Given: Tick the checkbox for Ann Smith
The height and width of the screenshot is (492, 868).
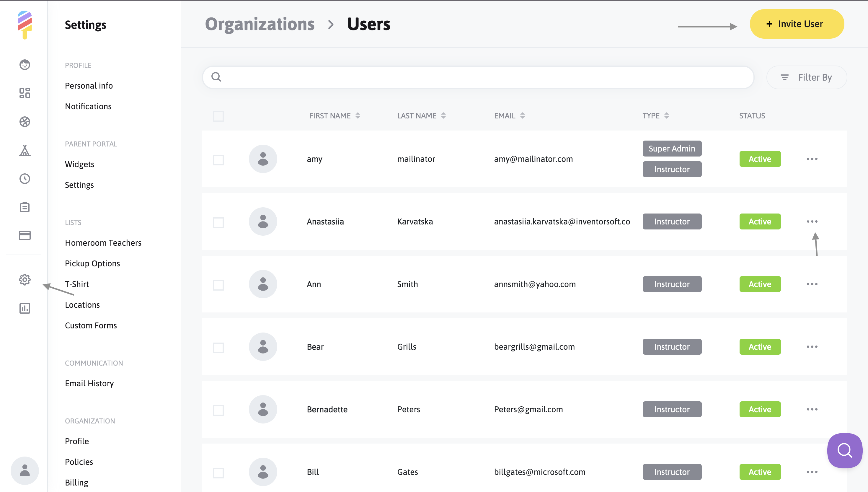Looking at the screenshot, I should (x=218, y=285).
